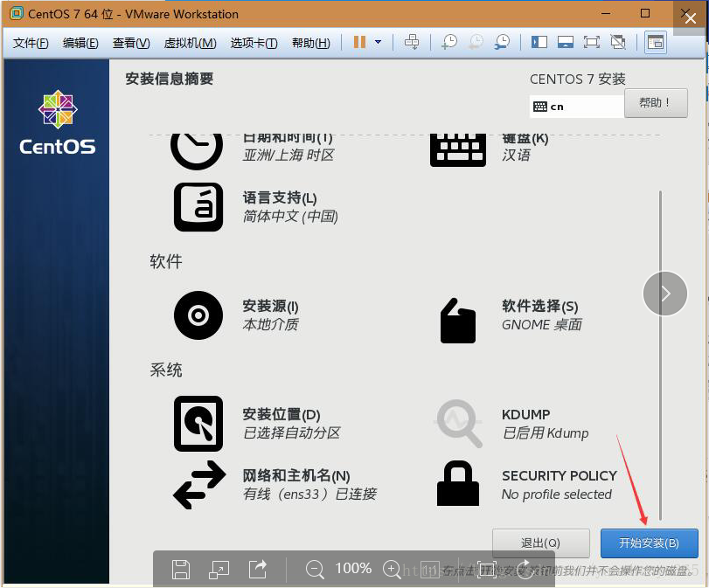The height and width of the screenshot is (588, 709).
Task: Open the 虚拟机(M) menu
Action: 190,43
